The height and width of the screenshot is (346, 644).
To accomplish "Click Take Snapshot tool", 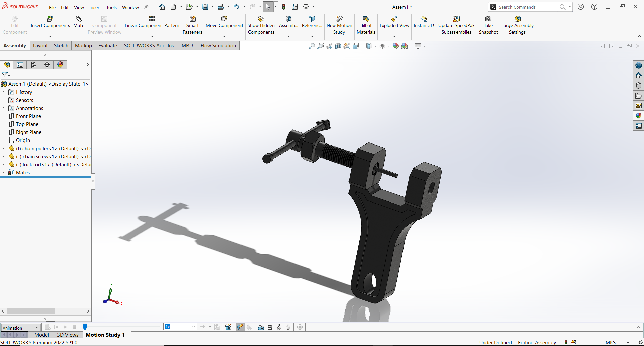I will click(x=488, y=25).
